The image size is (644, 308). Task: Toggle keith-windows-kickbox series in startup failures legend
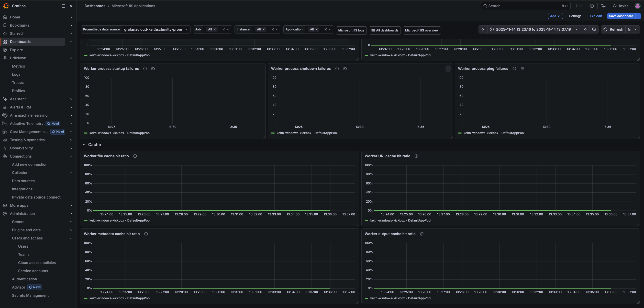point(120,133)
